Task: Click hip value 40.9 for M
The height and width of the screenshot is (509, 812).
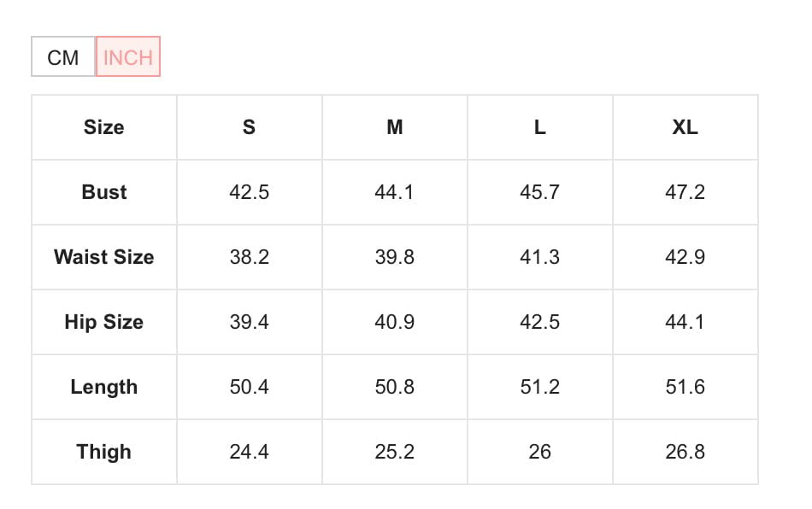Action: tap(394, 322)
